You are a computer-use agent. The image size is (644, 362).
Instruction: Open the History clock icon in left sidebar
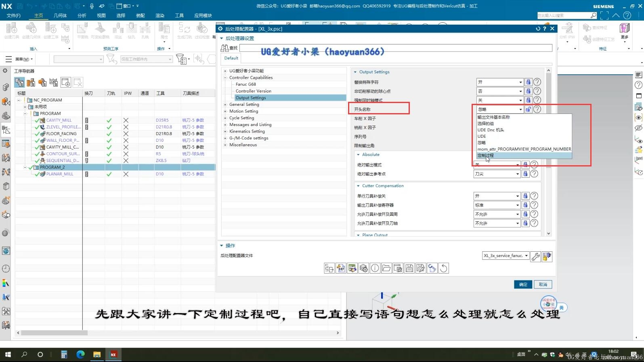[6, 269]
